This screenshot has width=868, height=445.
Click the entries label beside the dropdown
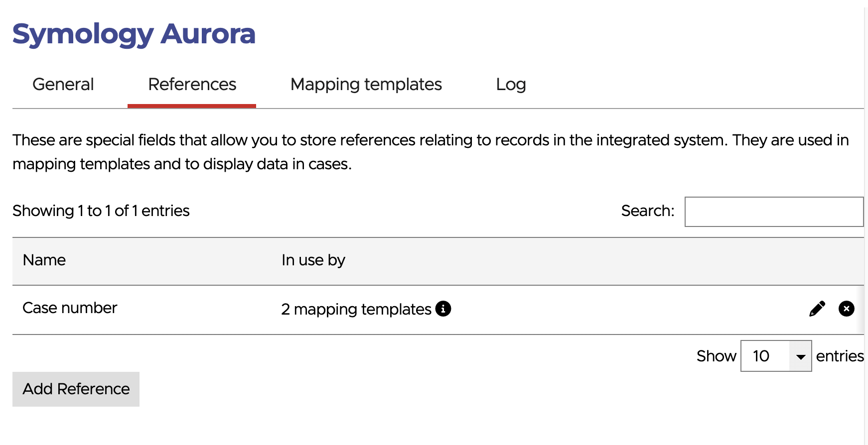840,356
